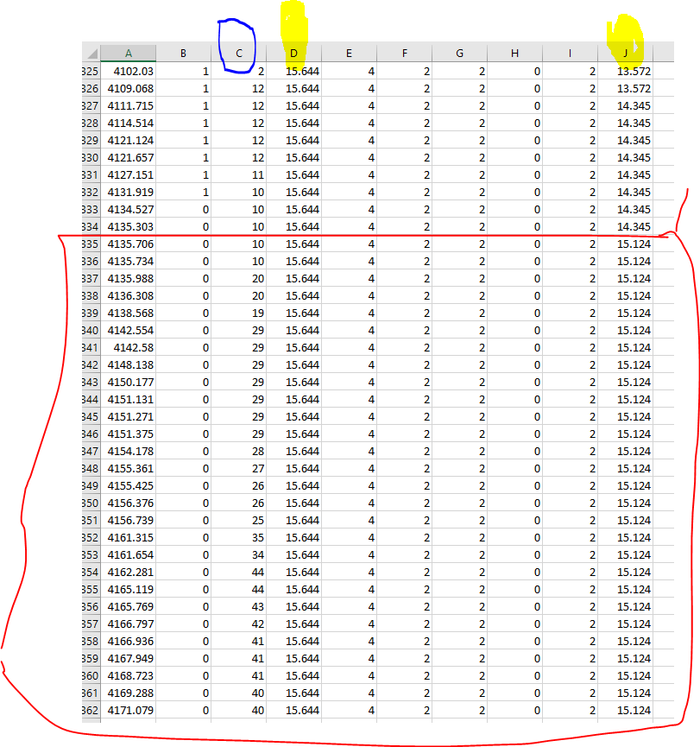This screenshot has width=700, height=747.
Task: Select column F header
Action: 404,54
